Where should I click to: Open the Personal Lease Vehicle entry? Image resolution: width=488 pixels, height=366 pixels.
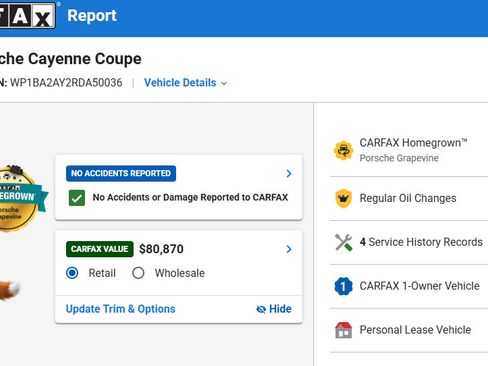click(415, 330)
